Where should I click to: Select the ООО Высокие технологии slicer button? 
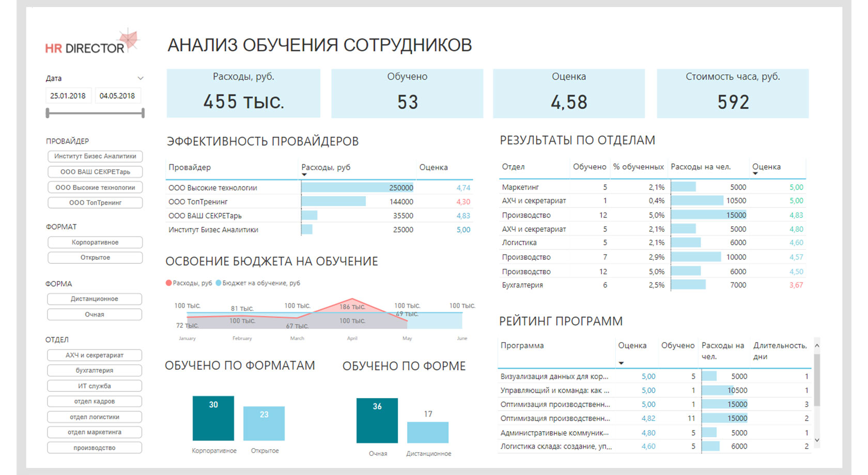pos(95,187)
